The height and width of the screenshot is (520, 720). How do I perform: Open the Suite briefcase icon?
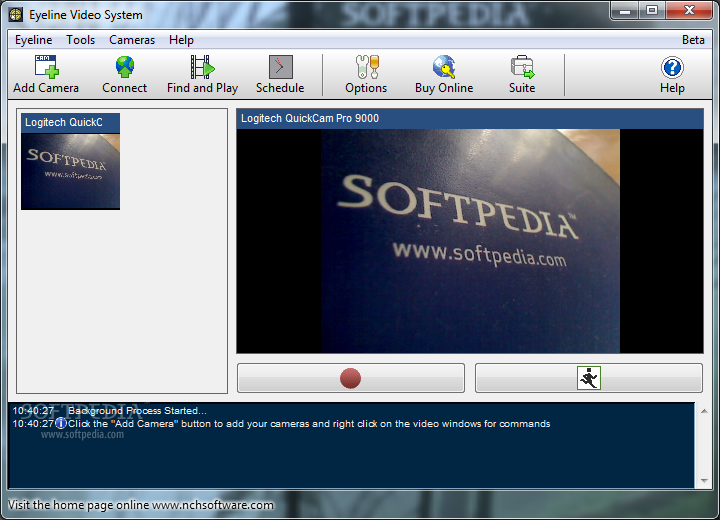tap(522, 67)
